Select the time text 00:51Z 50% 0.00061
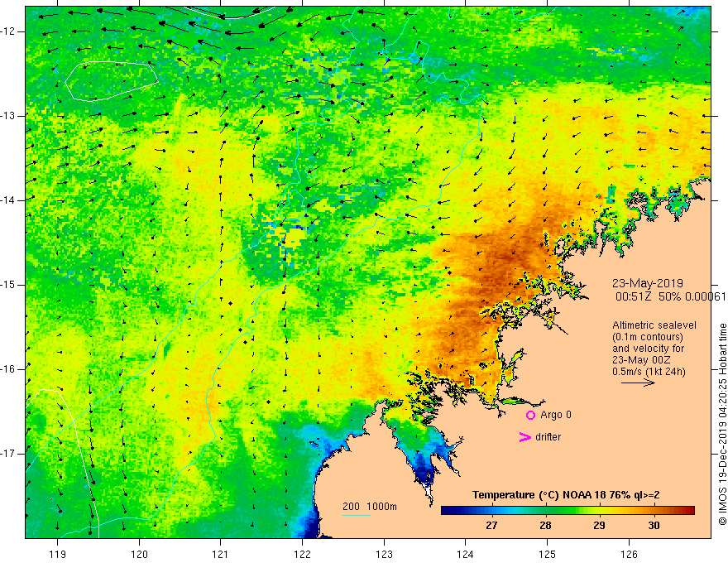 [x=670, y=296]
